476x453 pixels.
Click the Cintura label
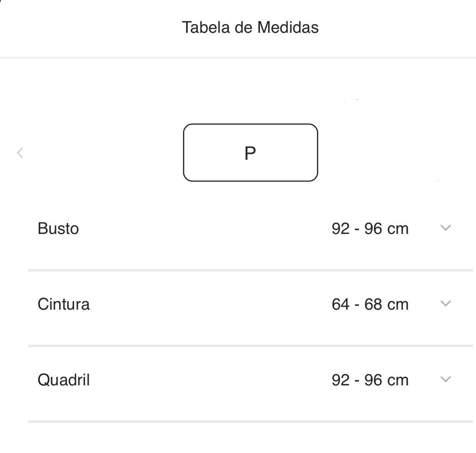click(64, 304)
